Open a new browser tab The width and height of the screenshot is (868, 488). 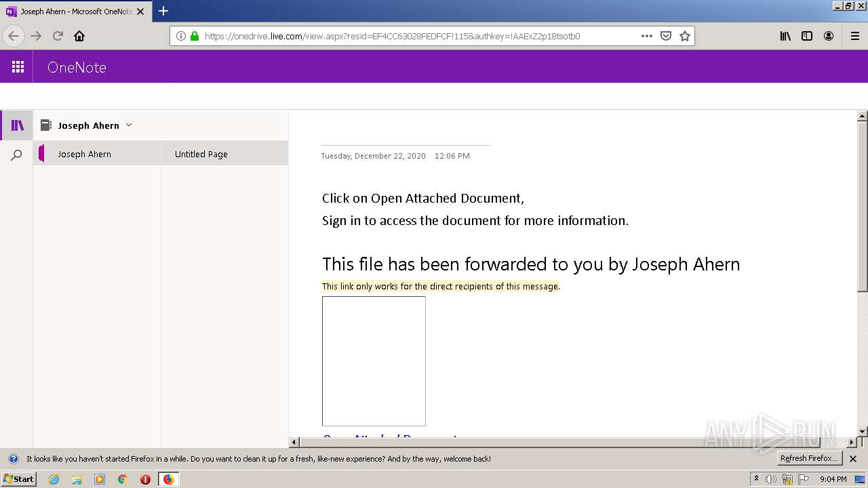[163, 11]
